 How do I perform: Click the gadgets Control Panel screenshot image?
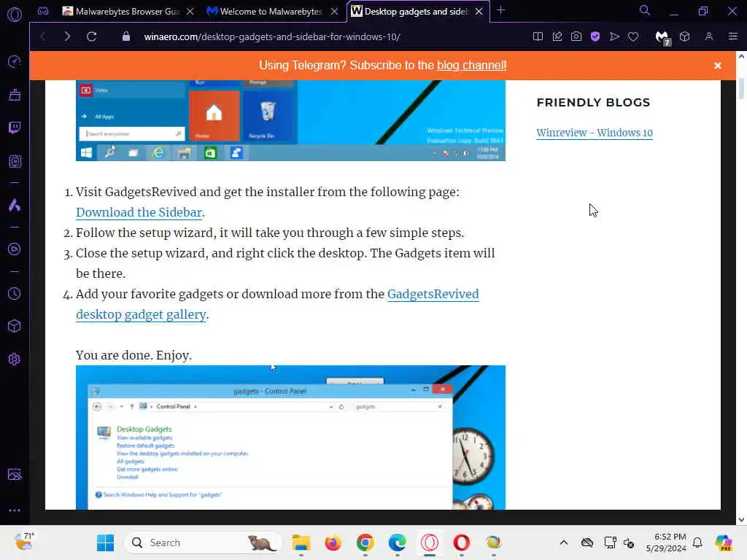pyautogui.click(x=290, y=437)
